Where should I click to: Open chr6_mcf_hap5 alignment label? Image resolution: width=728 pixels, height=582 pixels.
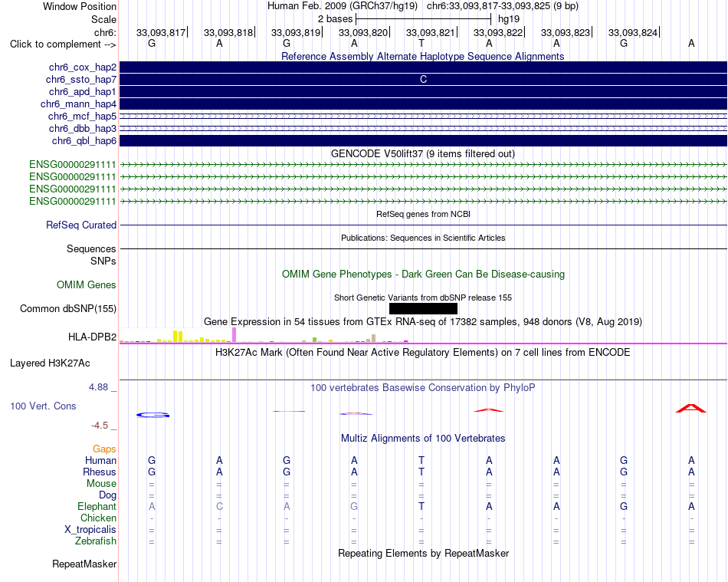coord(82,116)
